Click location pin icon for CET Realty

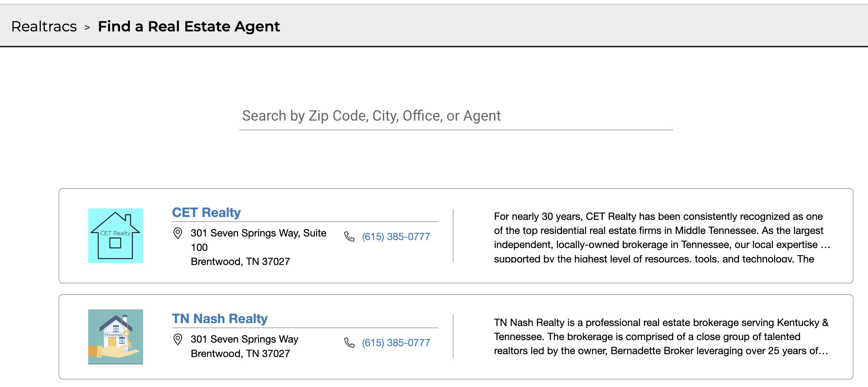(178, 233)
